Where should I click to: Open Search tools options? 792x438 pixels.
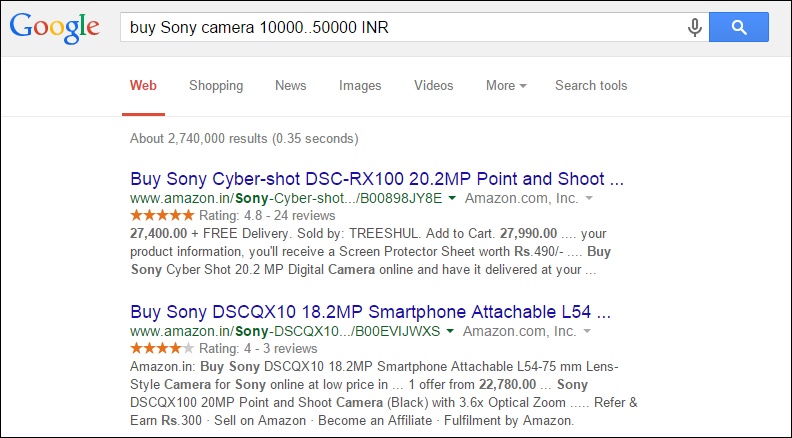591,85
